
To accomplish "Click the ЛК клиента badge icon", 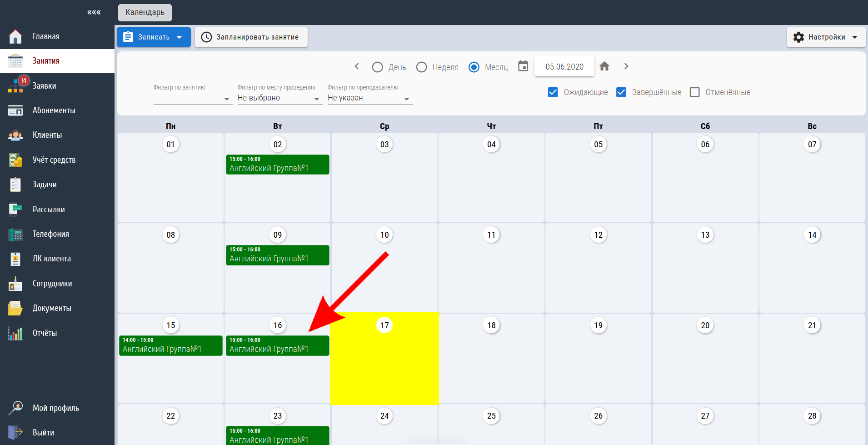I will [15, 259].
